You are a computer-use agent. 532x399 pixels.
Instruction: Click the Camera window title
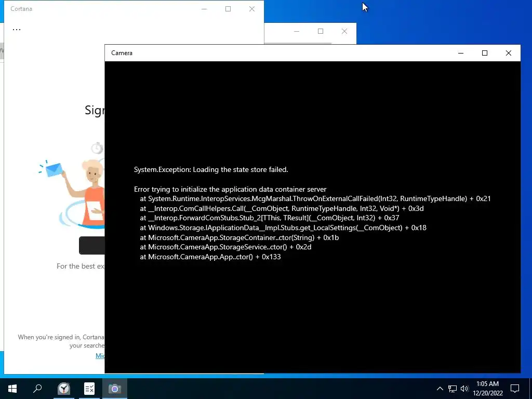pos(122,53)
